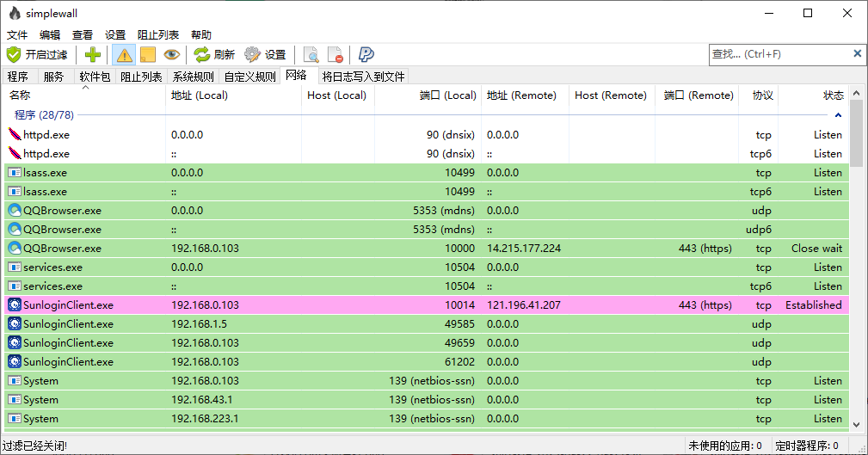Open the 阻止列表 menu
This screenshot has height=455, width=868.
pyautogui.click(x=158, y=35)
